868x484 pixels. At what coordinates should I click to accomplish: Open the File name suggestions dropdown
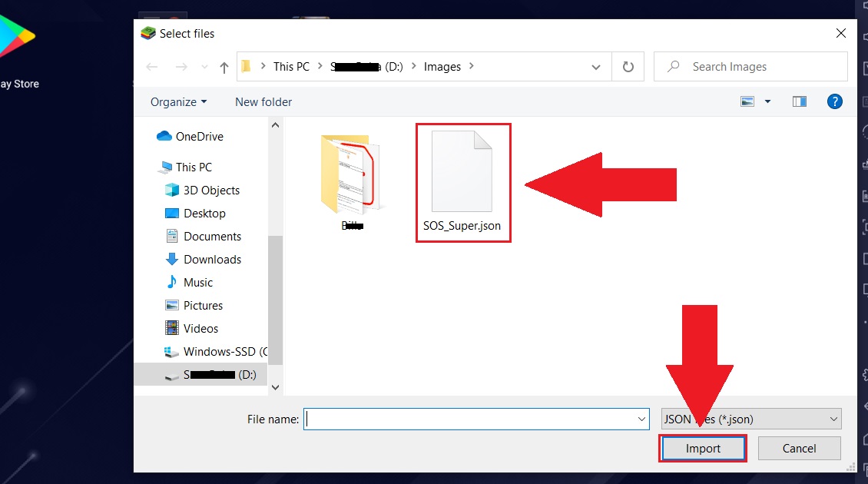[641, 419]
